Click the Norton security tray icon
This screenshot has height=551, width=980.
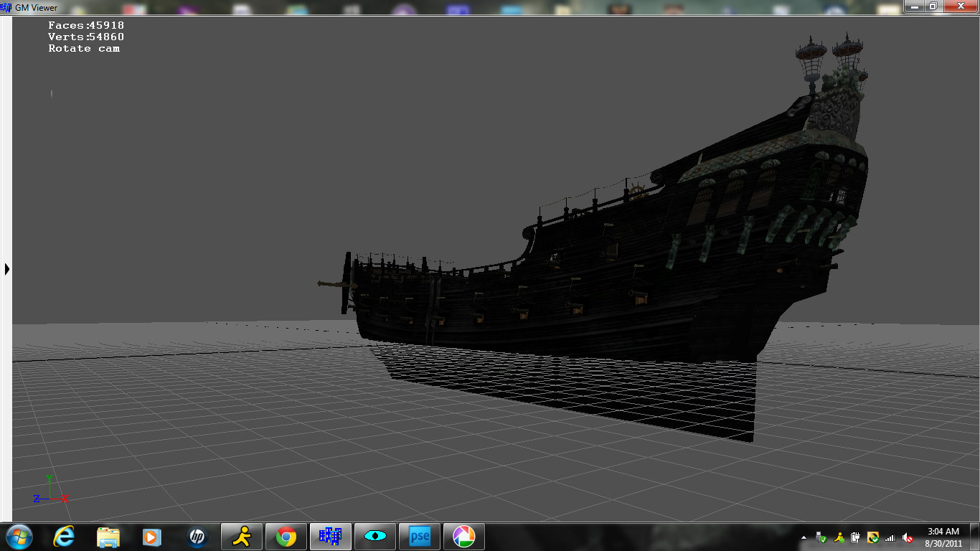click(x=873, y=537)
